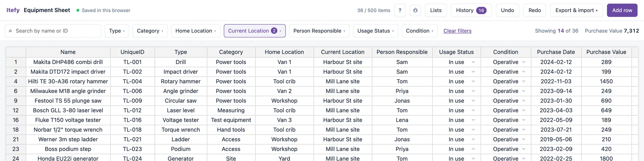Focus the Search by name or ID field
This screenshot has width=644, height=161.
53,31
